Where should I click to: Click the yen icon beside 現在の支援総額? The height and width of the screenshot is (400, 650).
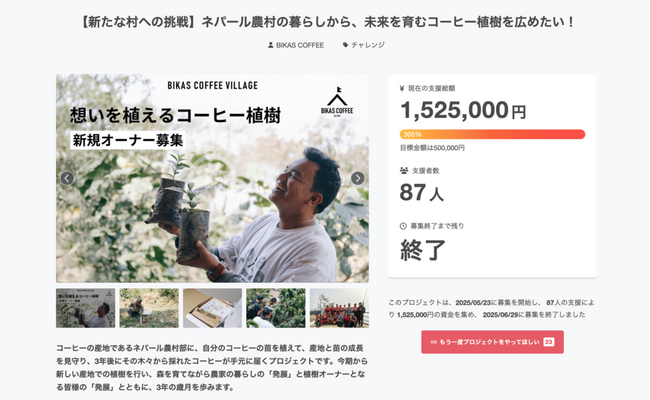402,89
